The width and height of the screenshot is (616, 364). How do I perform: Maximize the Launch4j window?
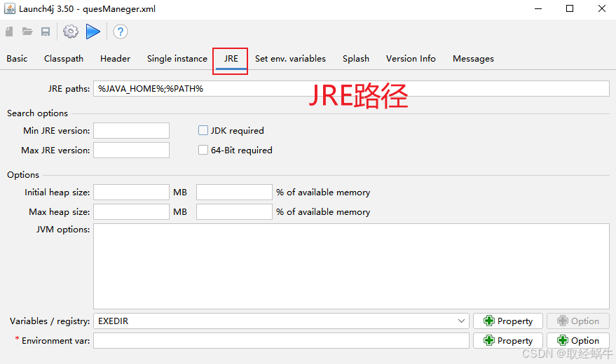tap(570, 8)
